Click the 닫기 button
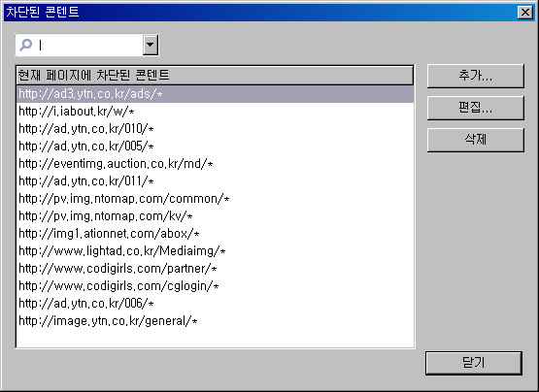 pos(474,363)
